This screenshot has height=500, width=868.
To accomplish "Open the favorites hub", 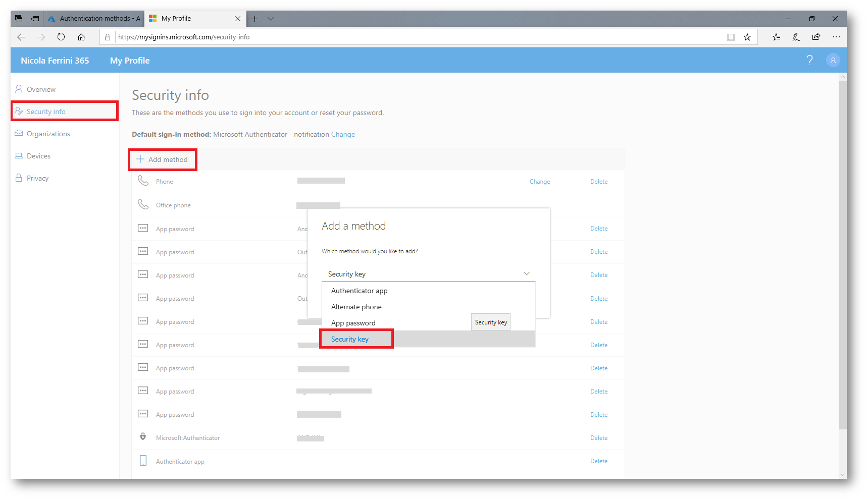I will coord(776,37).
